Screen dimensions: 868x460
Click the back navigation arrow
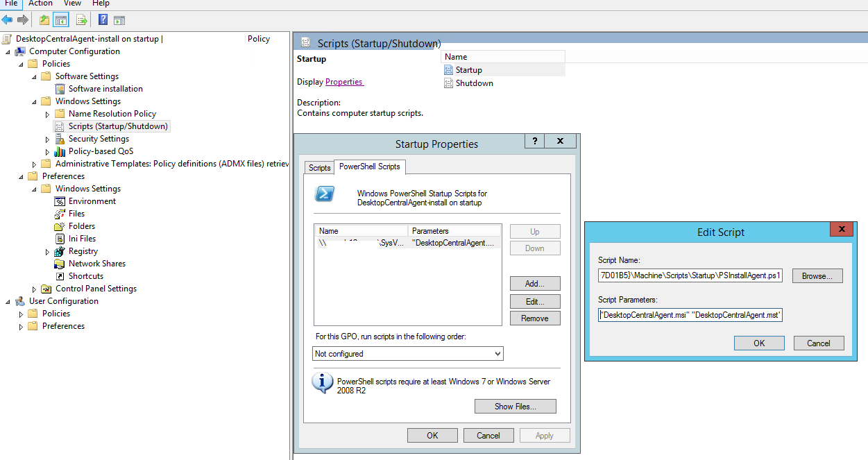point(8,19)
